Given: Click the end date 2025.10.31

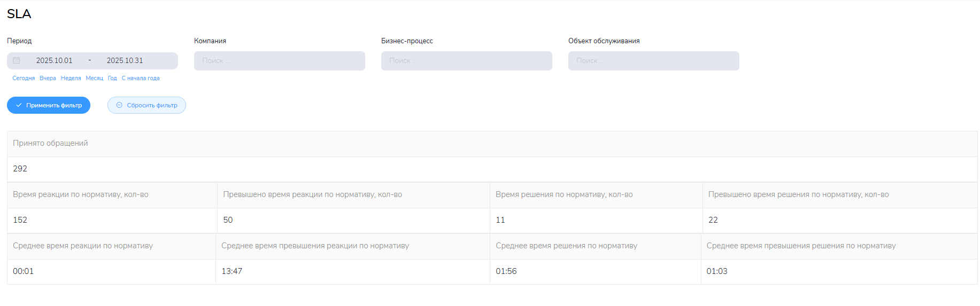Looking at the screenshot, I should [125, 61].
